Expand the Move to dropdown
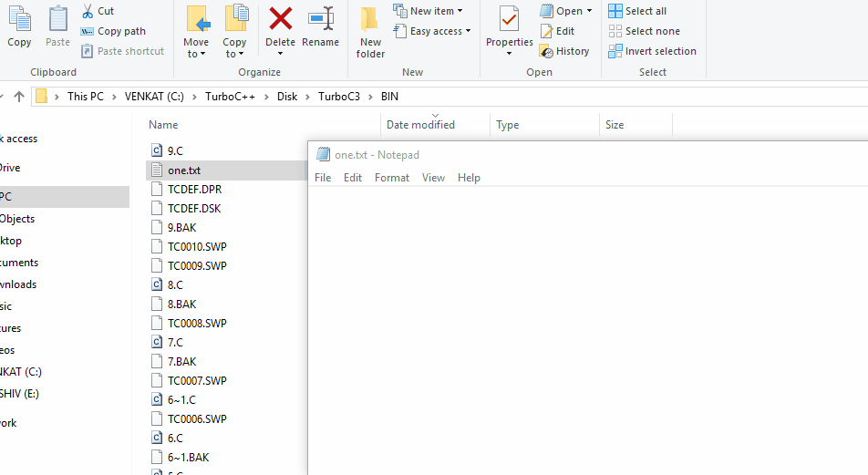 click(195, 54)
